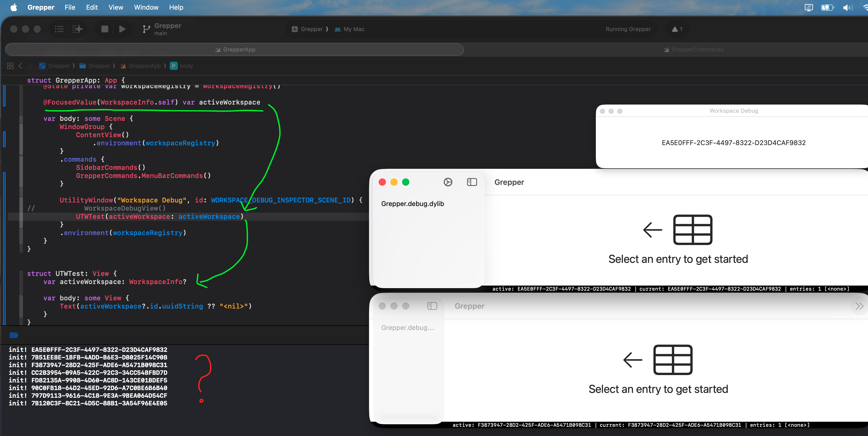868x436 pixels.
Task: Go forward in editor history
Action: point(30,66)
